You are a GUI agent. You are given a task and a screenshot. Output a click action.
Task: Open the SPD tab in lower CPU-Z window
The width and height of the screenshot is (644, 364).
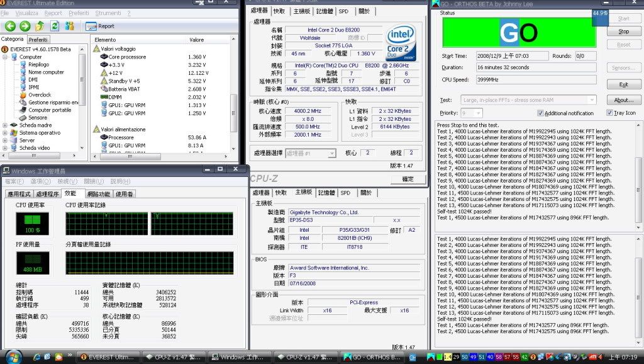(x=345, y=193)
